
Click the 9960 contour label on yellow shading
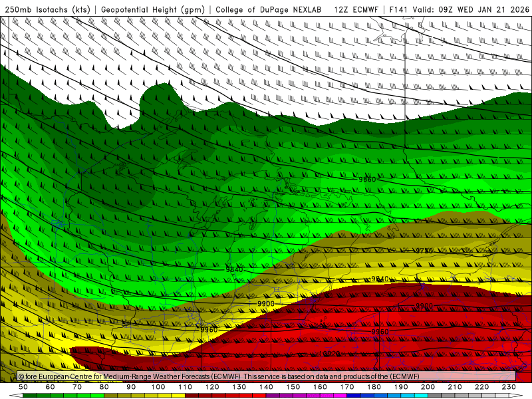(x=209, y=330)
